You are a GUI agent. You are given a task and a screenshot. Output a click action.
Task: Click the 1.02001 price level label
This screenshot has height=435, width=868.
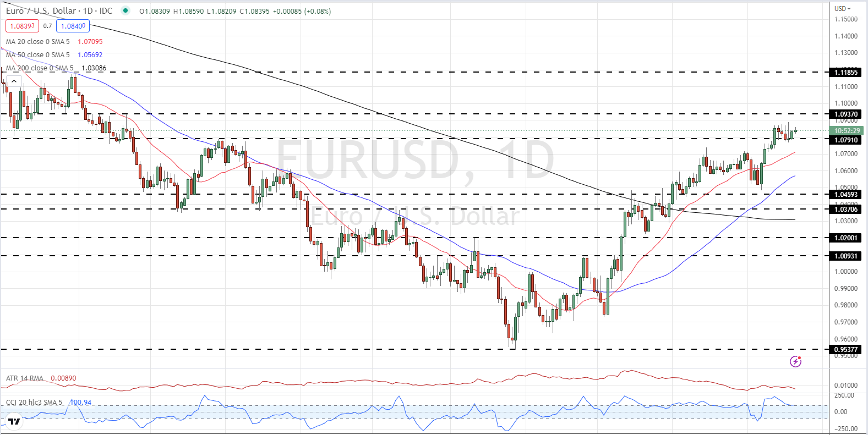click(x=846, y=238)
